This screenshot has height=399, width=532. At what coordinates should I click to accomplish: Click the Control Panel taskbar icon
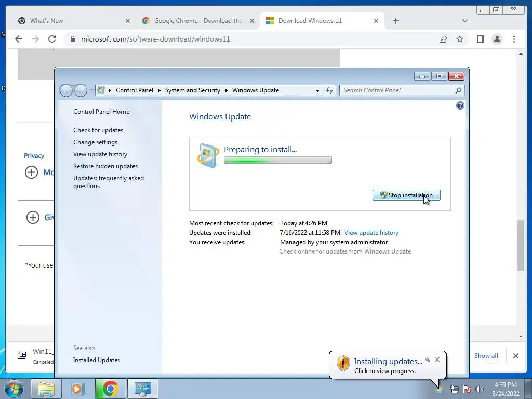(142, 389)
